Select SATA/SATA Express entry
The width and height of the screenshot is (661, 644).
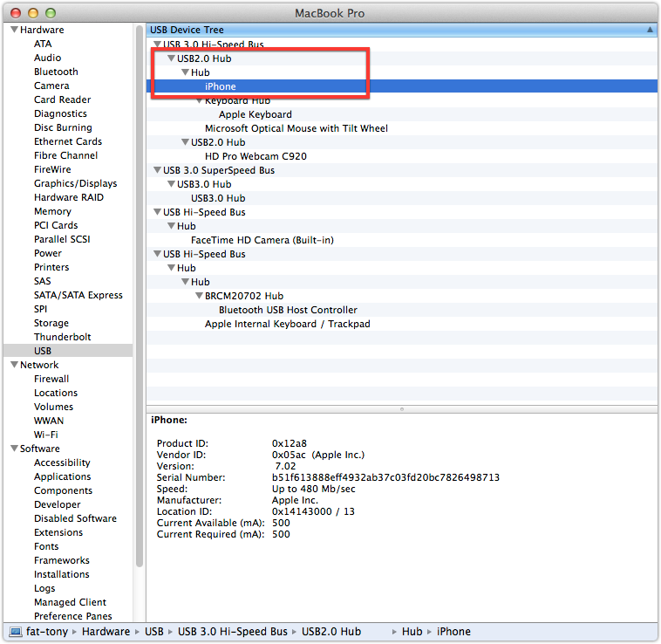[78, 295]
